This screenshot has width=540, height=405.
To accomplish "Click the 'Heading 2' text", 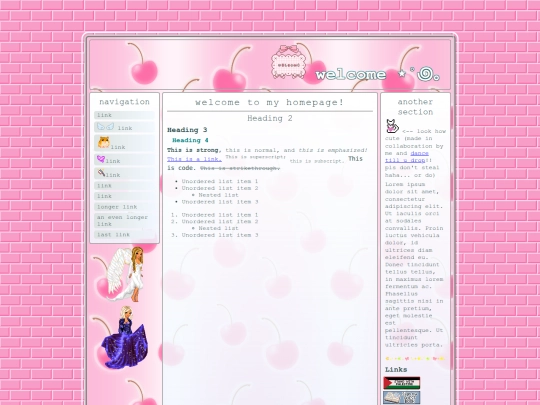I will point(270,118).
